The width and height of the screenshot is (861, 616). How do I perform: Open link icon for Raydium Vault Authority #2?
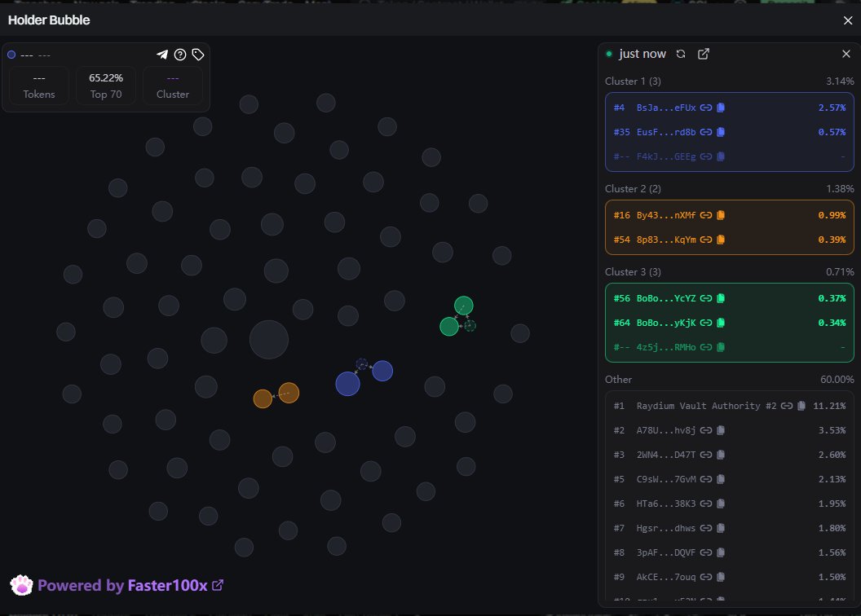[787, 406]
